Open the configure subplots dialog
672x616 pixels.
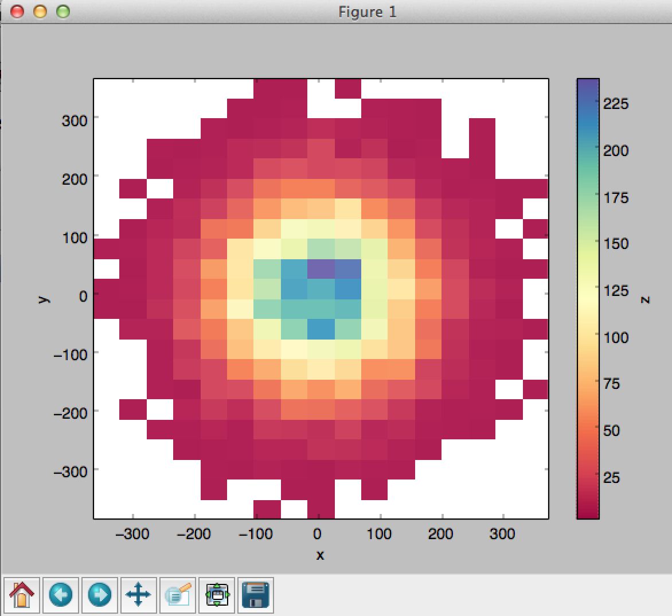coord(217,595)
